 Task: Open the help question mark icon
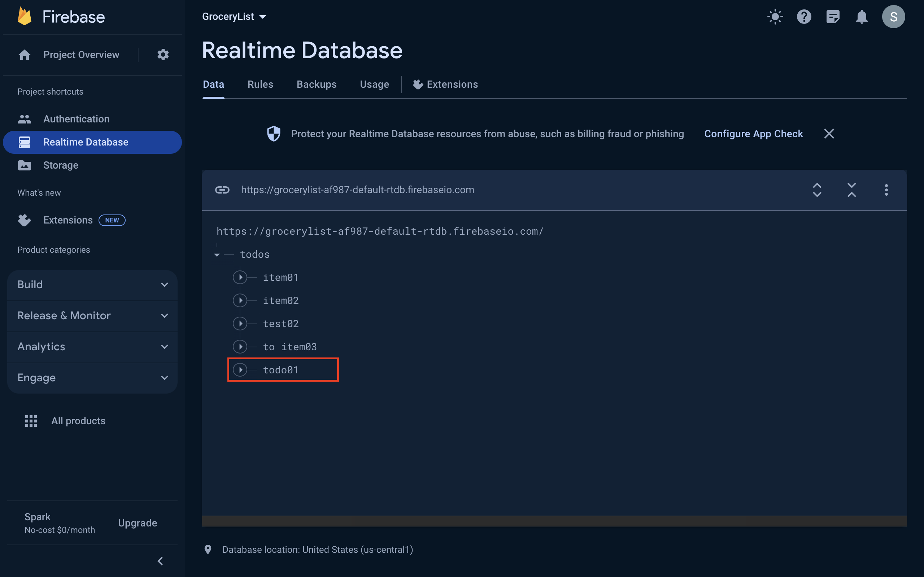click(x=804, y=17)
